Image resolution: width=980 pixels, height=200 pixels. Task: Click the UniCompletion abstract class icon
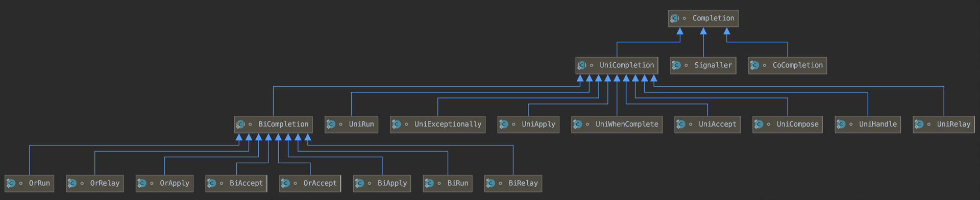(x=582, y=65)
